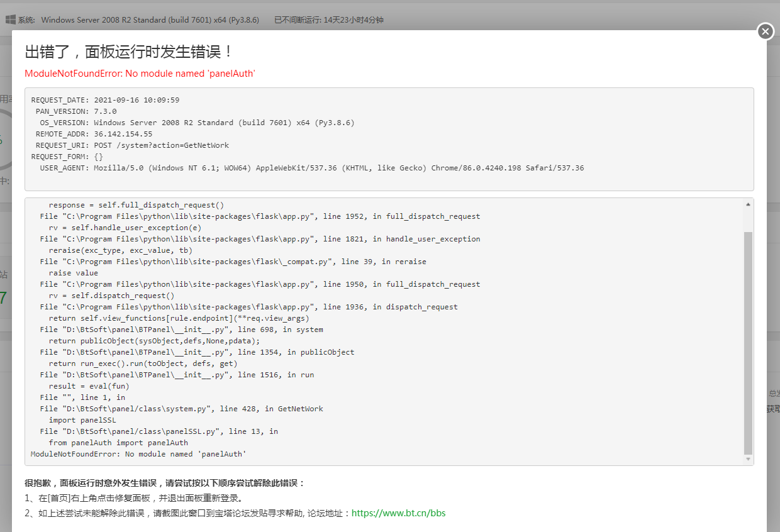Click the REMOTE_ADDR 36.142.154.55 line
Viewport: 780px width, 532px height.
[x=94, y=134]
